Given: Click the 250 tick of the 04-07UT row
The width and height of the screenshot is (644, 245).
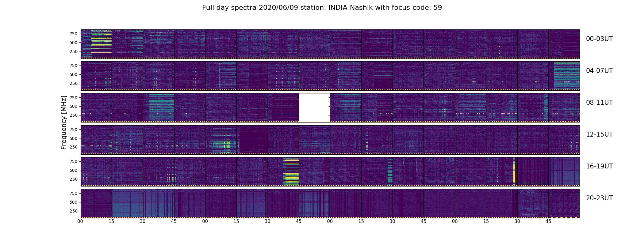Looking at the screenshot, I should click(x=74, y=83).
